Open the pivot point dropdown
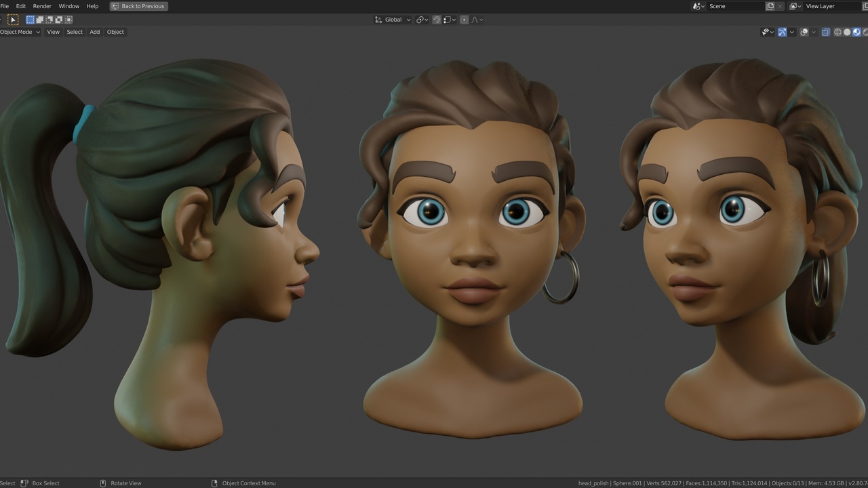This screenshot has width=868, height=488. point(422,20)
